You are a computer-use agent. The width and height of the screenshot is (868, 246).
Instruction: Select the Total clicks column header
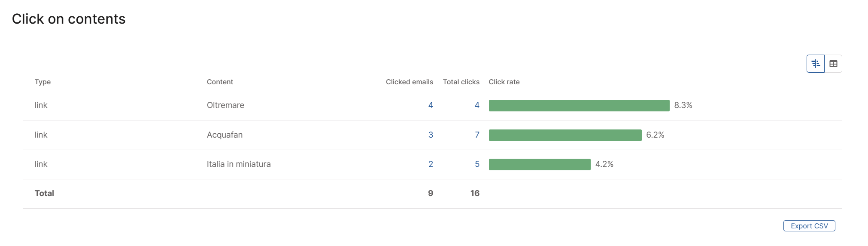[461, 82]
